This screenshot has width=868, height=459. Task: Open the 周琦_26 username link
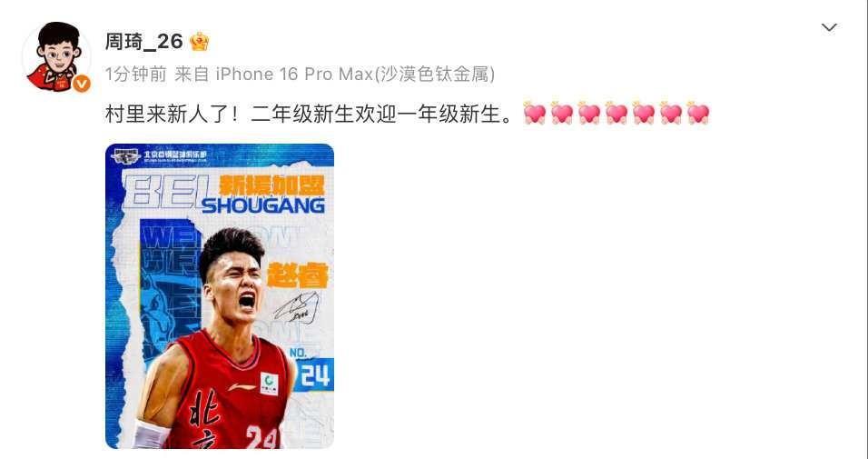click(x=144, y=42)
